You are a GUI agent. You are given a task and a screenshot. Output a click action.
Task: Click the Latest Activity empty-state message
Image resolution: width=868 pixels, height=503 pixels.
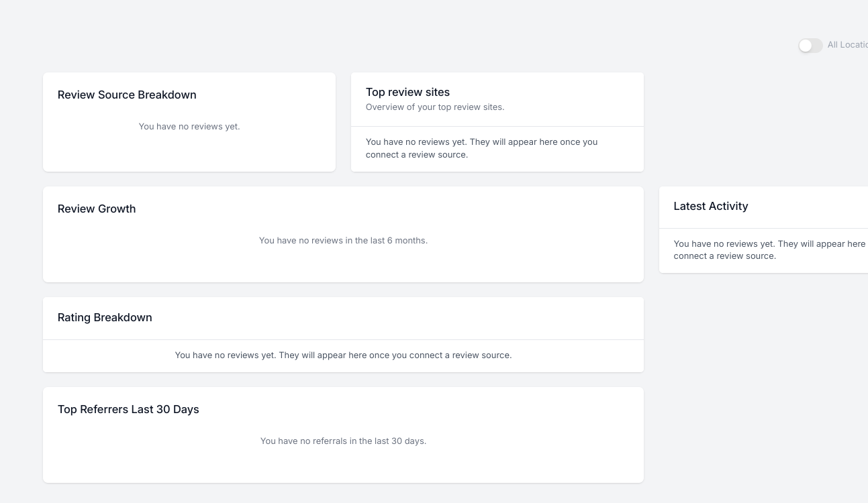[x=769, y=249]
